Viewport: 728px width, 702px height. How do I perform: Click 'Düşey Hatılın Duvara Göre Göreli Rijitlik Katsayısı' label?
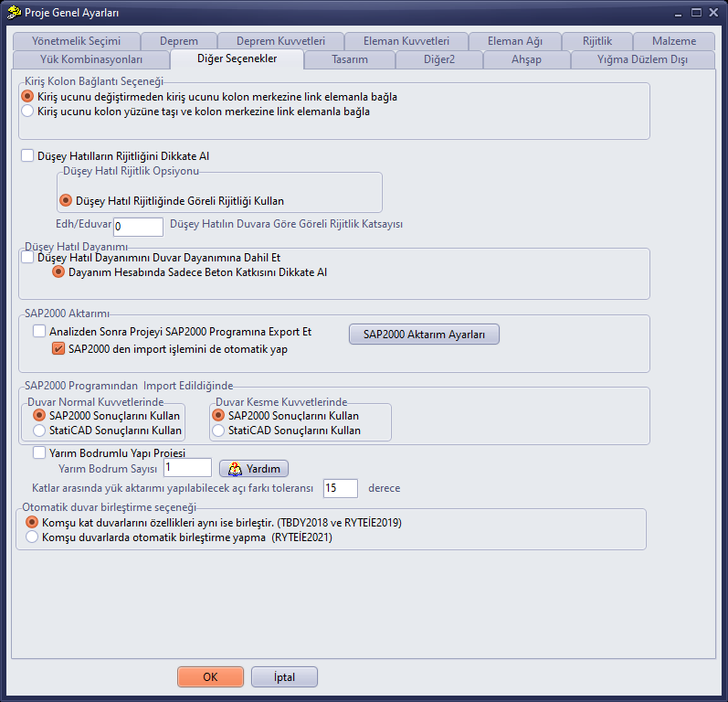pos(286,224)
